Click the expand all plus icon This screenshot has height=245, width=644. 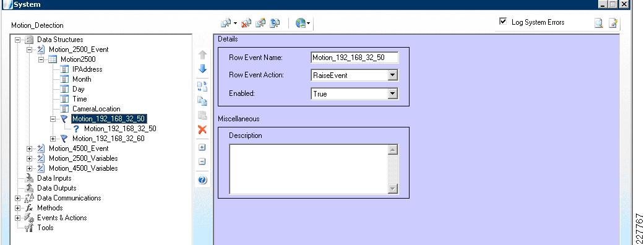coord(202,148)
